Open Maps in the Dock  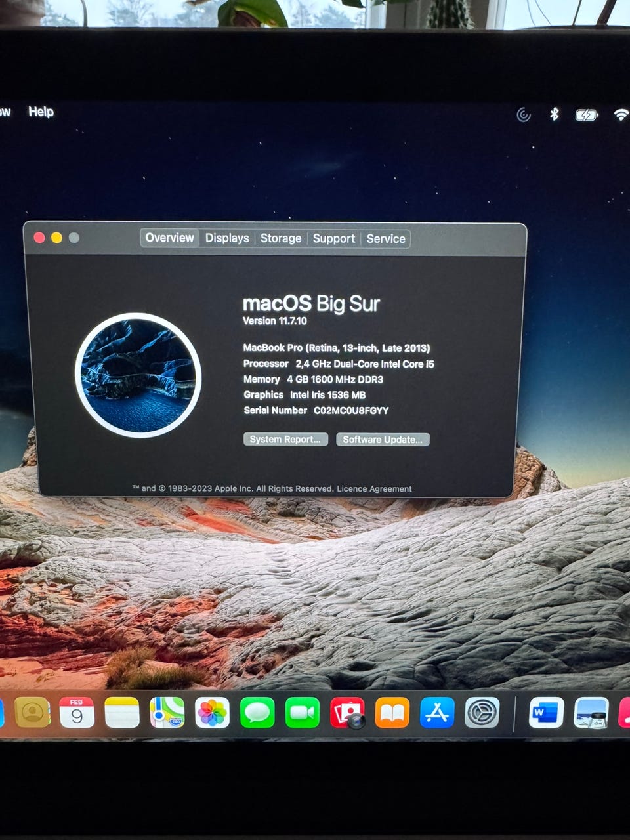(167, 713)
